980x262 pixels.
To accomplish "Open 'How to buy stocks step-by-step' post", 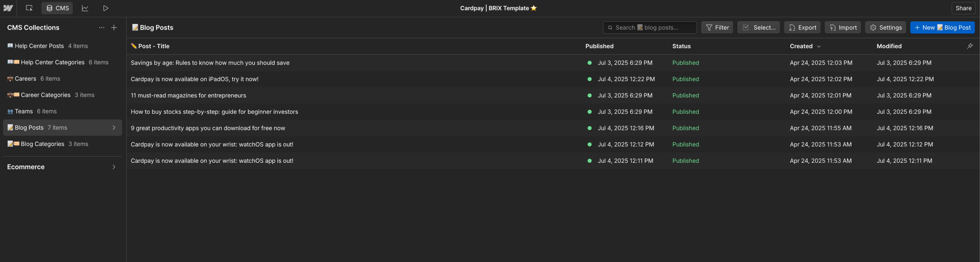I will [214, 112].
